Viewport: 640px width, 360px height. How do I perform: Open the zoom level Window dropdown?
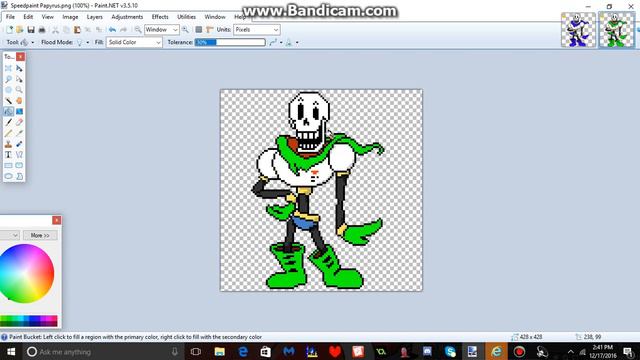coord(162,29)
